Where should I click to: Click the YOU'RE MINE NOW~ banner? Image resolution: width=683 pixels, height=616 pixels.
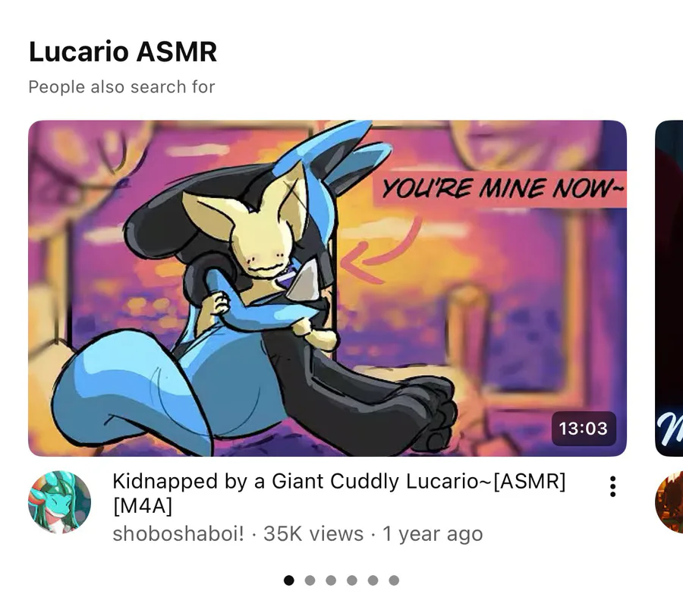click(x=499, y=189)
